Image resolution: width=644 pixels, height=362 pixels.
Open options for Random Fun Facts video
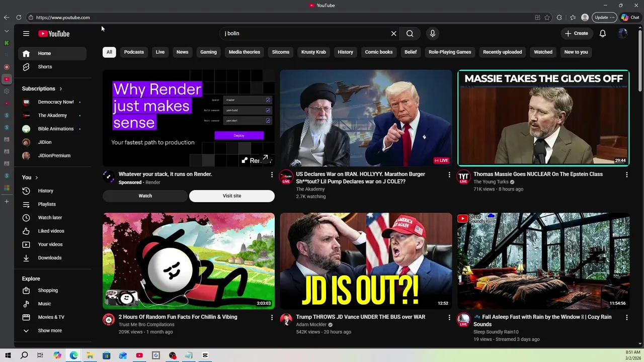(272, 317)
